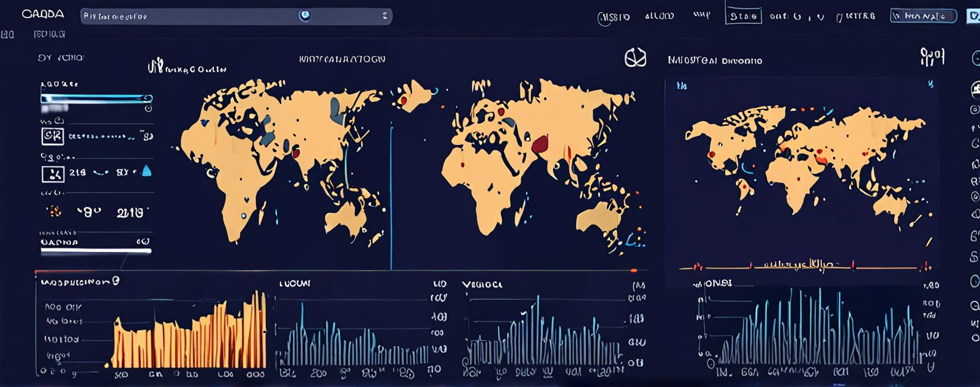Click the blue circular icon inside the search bar

click(x=304, y=16)
